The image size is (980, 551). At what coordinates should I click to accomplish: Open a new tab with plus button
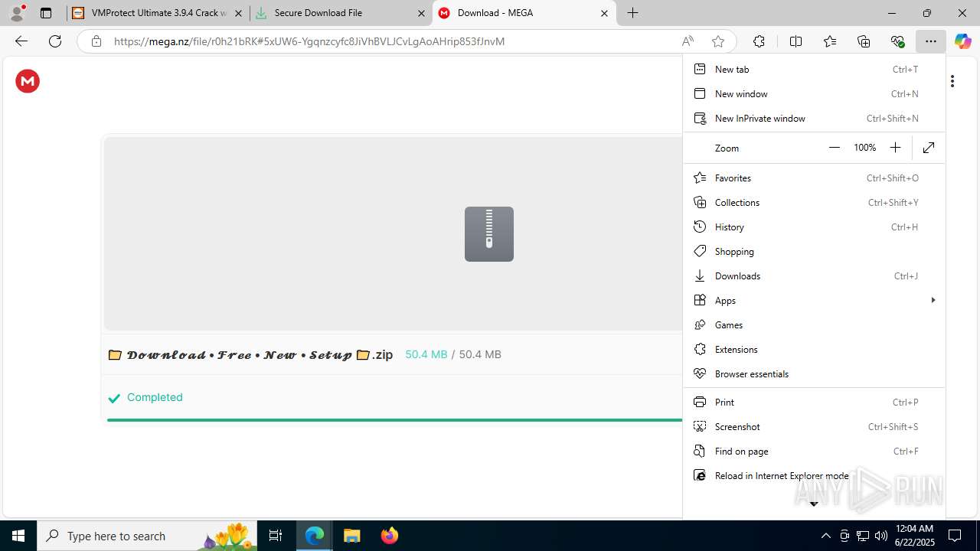coord(632,13)
